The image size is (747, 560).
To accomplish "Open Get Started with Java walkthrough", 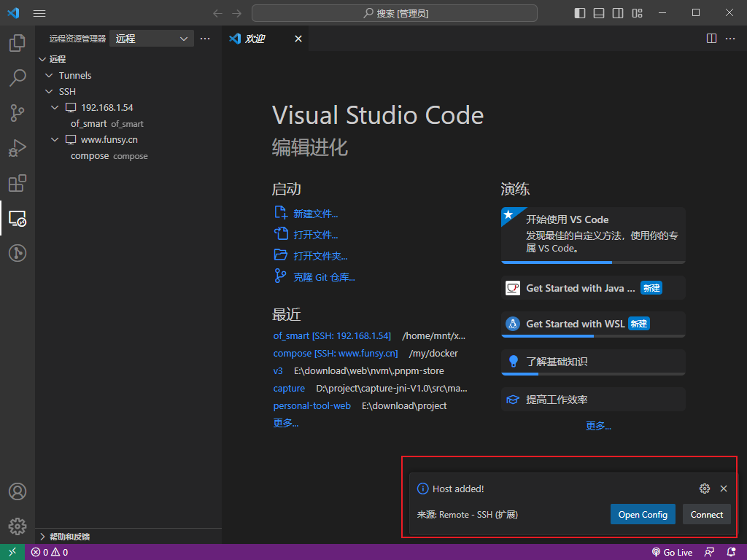I will click(593, 288).
